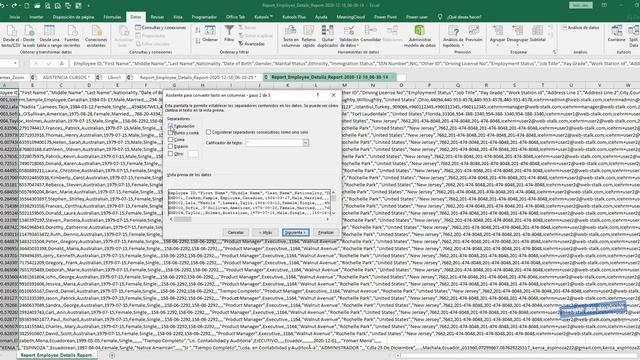Click the Subtotal icon
Image resolution: width=640 pixels, height=360 pixels.
point(538,33)
